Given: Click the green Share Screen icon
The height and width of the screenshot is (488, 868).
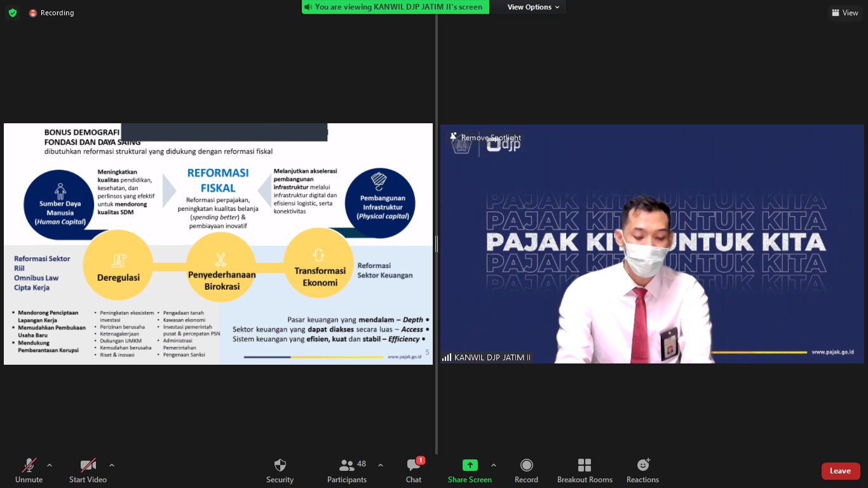Looking at the screenshot, I should tap(470, 465).
